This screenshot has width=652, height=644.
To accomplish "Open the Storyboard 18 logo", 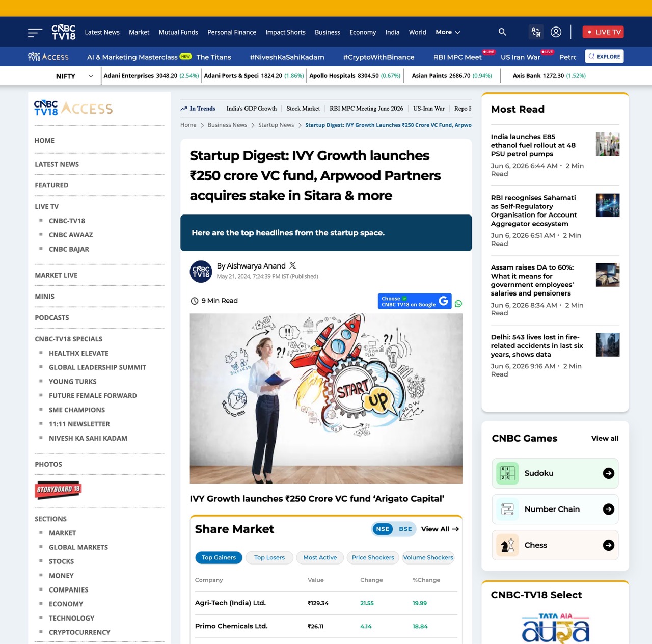I will [58, 489].
